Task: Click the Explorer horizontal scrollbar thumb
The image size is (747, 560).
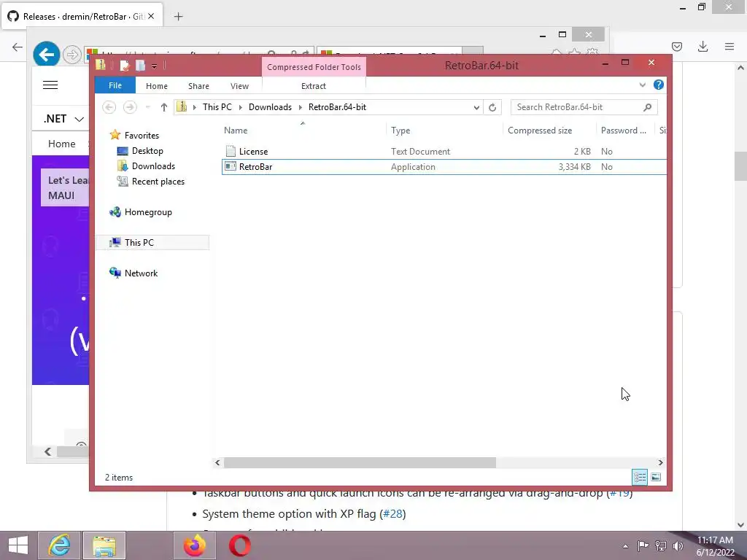Action: pos(360,462)
